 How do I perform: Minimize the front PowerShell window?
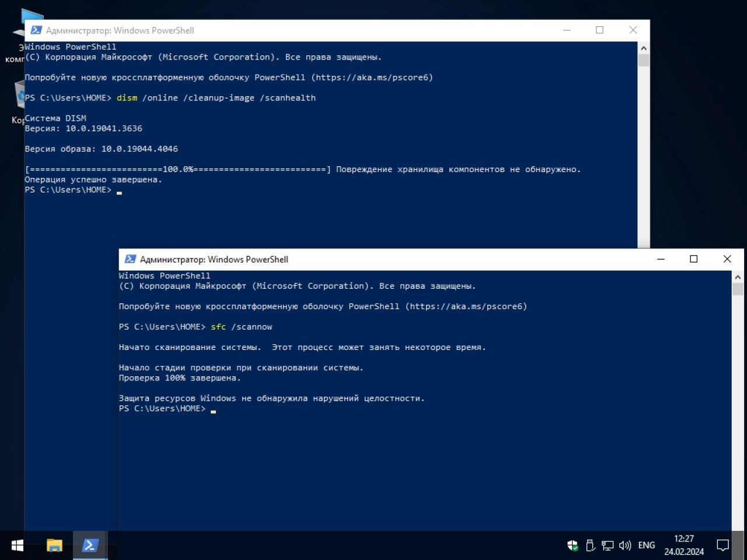661,259
